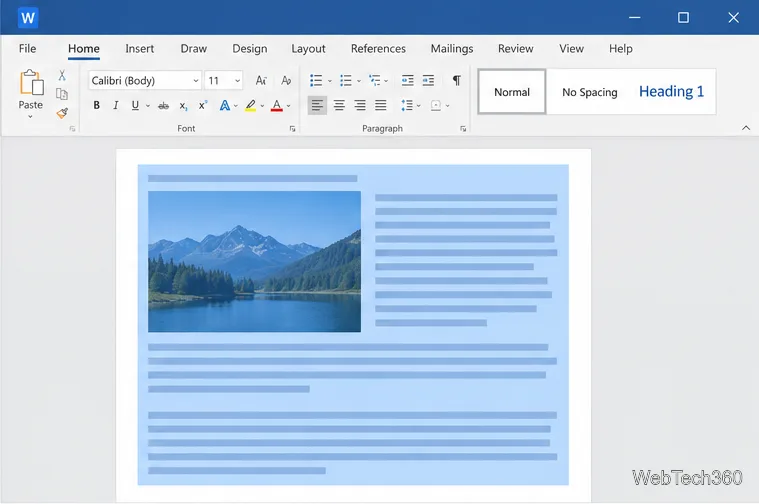Justify the paragraph text
The width and height of the screenshot is (759, 504).
coord(380,105)
